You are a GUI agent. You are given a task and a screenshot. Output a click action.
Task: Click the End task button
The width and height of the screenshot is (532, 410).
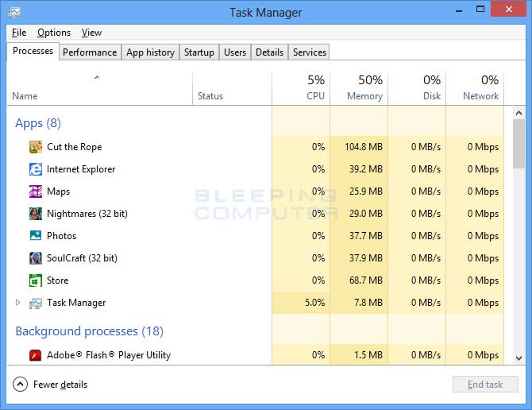[x=485, y=385]
